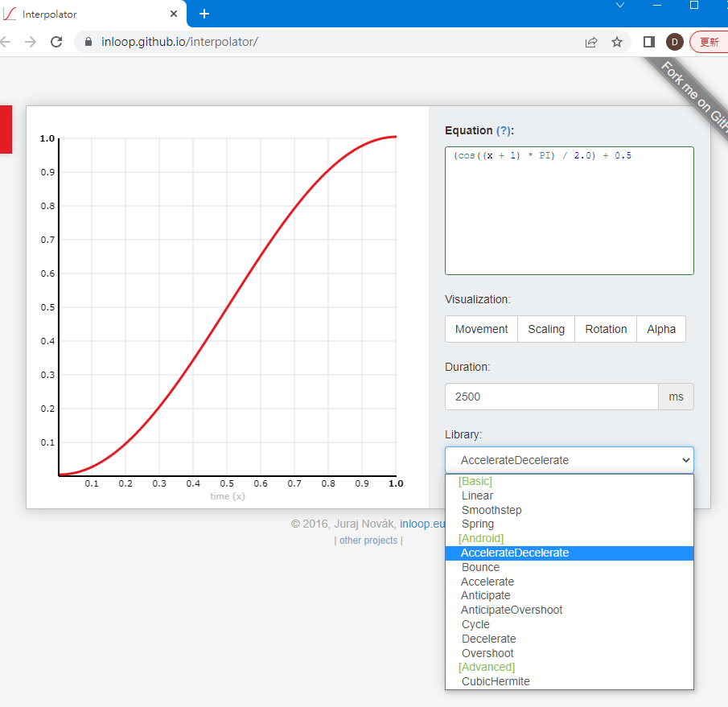Pick the CubicHermite interpolator option
728x707 pixels.
570,681
